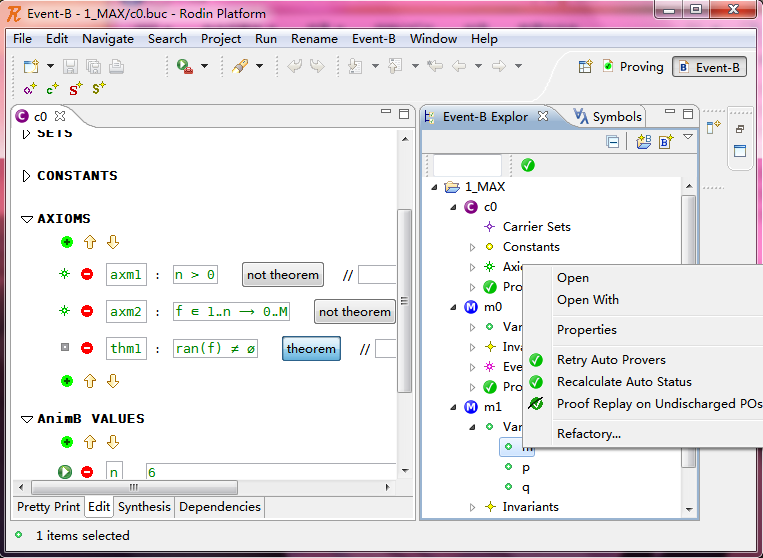
Task: Click the Print toolbar icon
Action: coord(116,66)
